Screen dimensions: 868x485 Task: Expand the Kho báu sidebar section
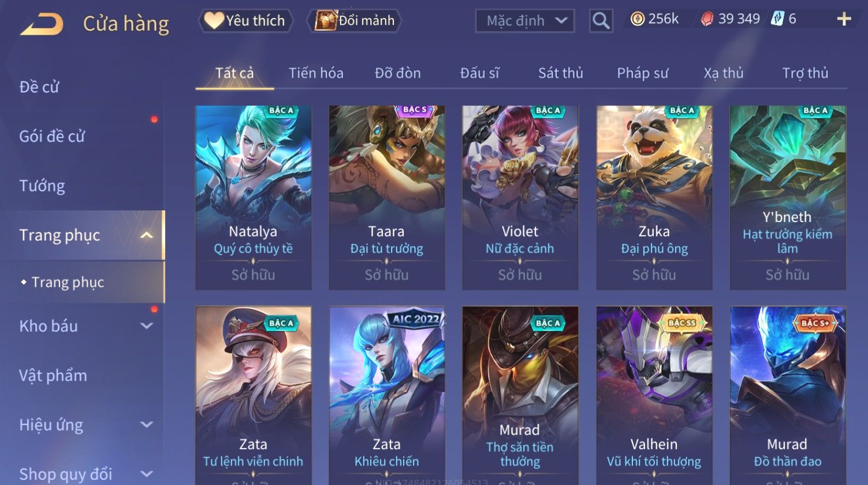click(147, 326)
